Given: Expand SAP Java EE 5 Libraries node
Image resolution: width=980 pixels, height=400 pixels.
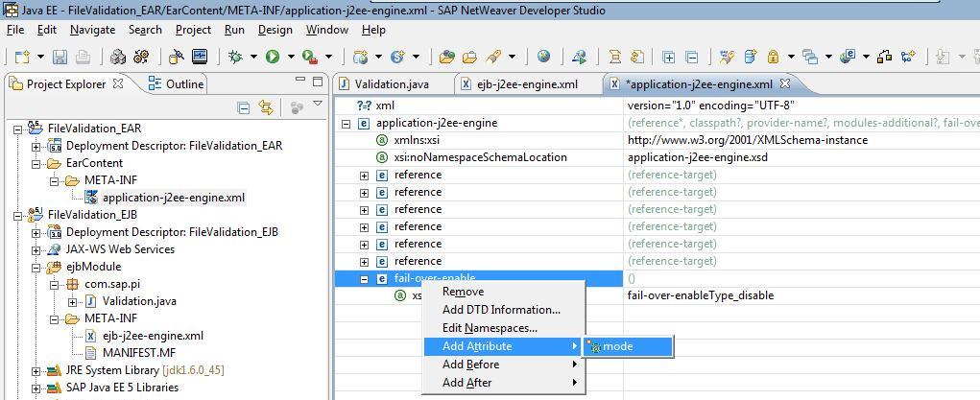Looking at the screenshot, I should tap(36, 388).
